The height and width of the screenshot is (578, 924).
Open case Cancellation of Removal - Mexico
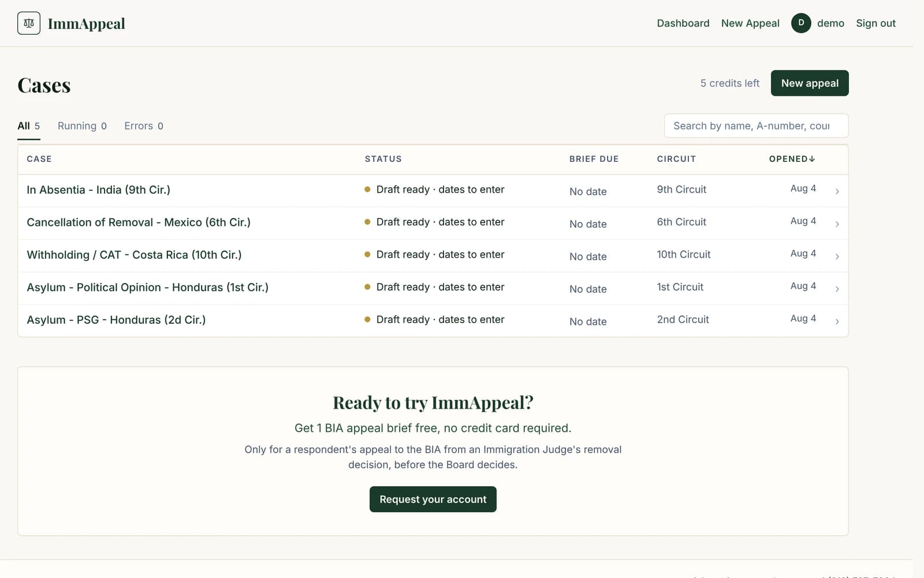[139, 222]
